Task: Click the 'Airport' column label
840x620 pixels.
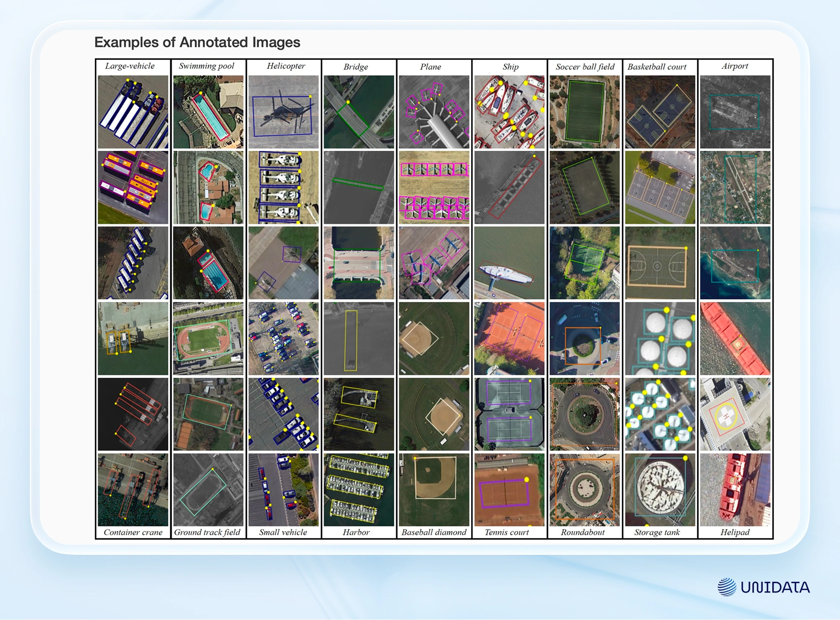Action: pyautogui.click(x=734, y=66)
